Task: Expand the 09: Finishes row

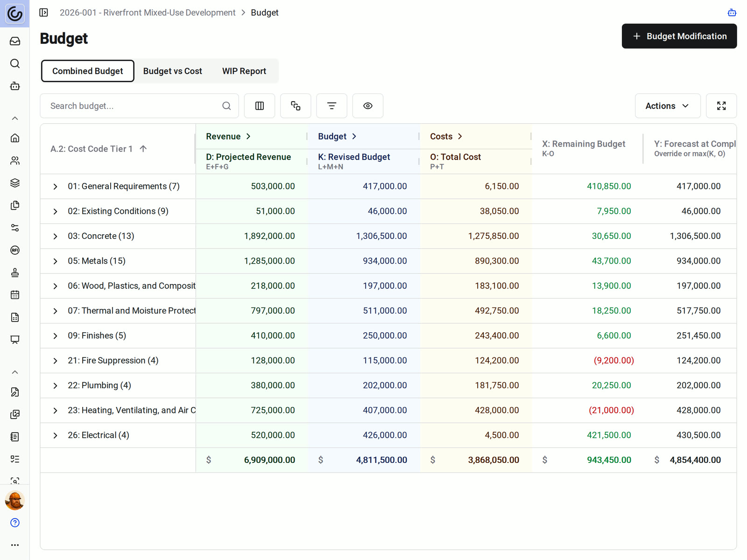Action: pyautogui.click(x=55, y=336)
